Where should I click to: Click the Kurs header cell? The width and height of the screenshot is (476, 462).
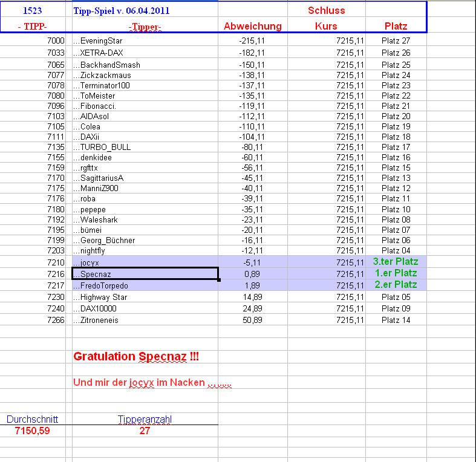click(x=327, y=26)
